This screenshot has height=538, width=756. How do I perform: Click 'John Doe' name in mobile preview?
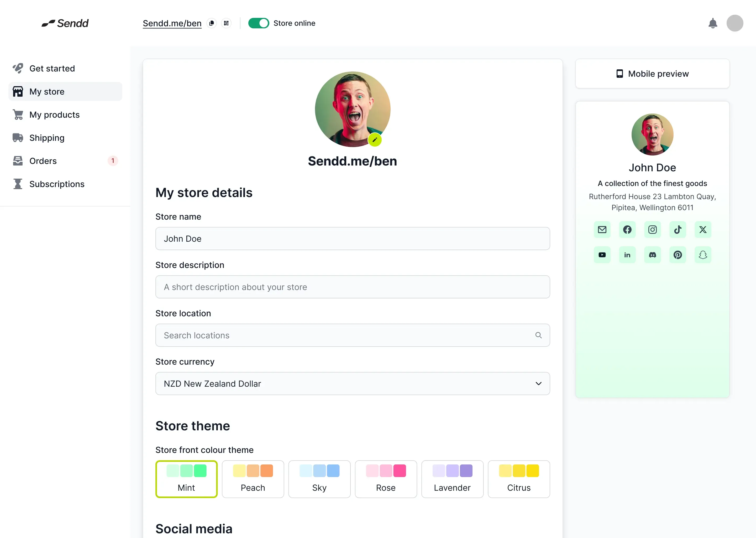pos(652,168)
